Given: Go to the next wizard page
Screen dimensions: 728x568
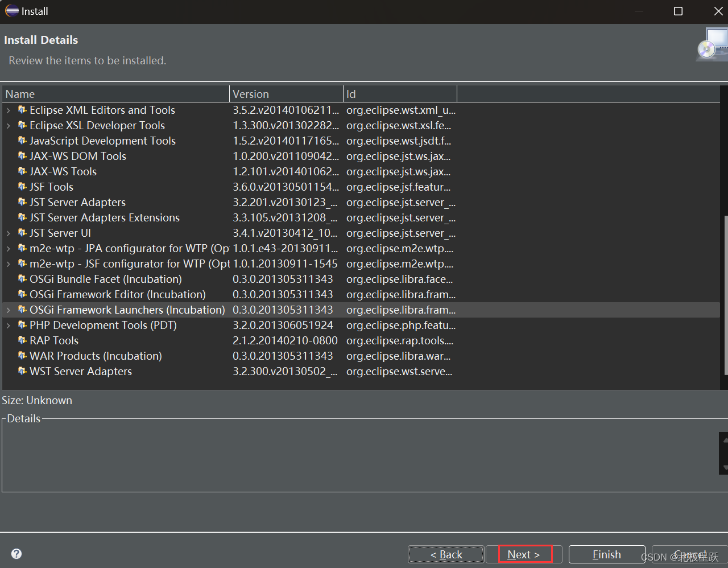Looking at the screenshot, I should point(525,554).
